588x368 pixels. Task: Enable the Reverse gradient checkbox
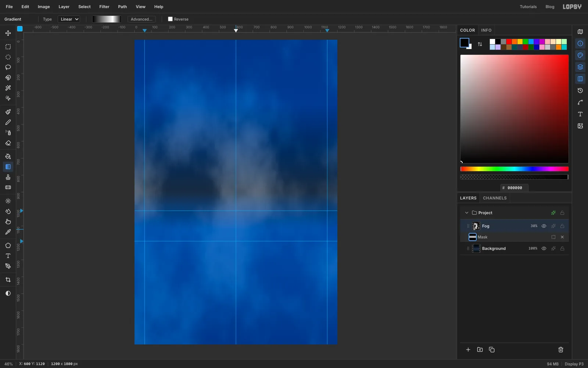tap(170, 19)
